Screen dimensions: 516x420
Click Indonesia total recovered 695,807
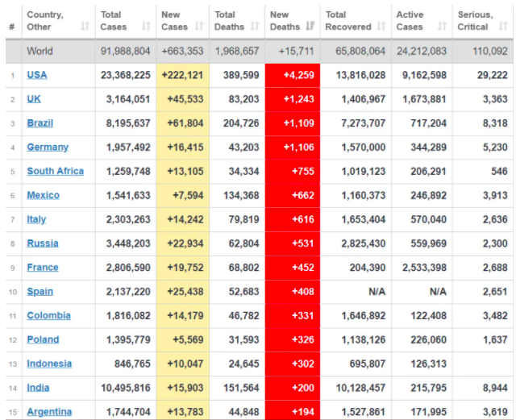368,364
